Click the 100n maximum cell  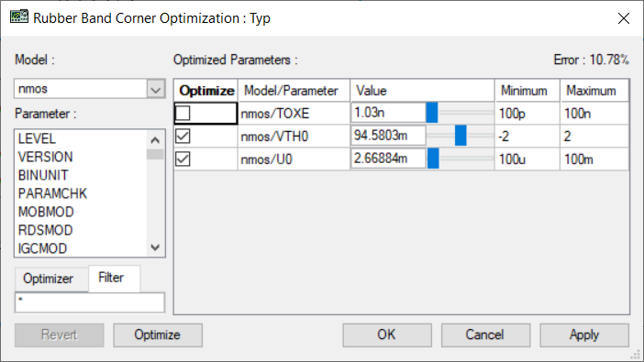[x=594, y=114]
